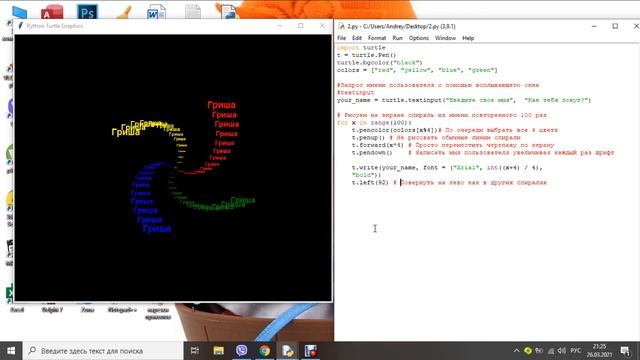Viewport: 640px width, 360px height.
Task: Open the volume control in system tray
Action: (x=562, y=351)
